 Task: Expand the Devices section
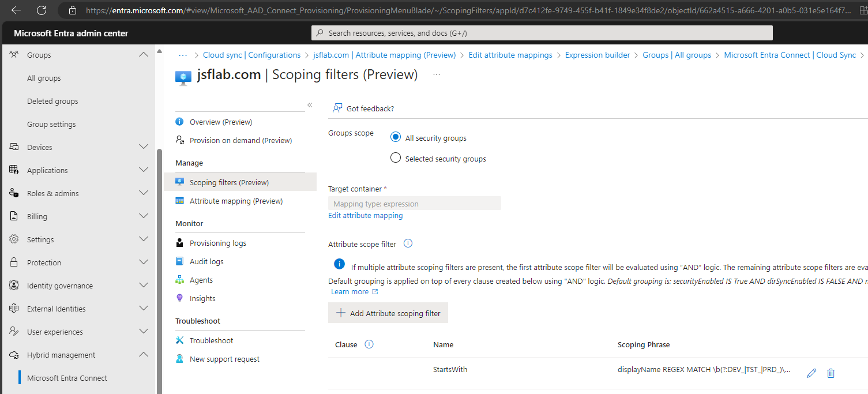coord(144,147)
